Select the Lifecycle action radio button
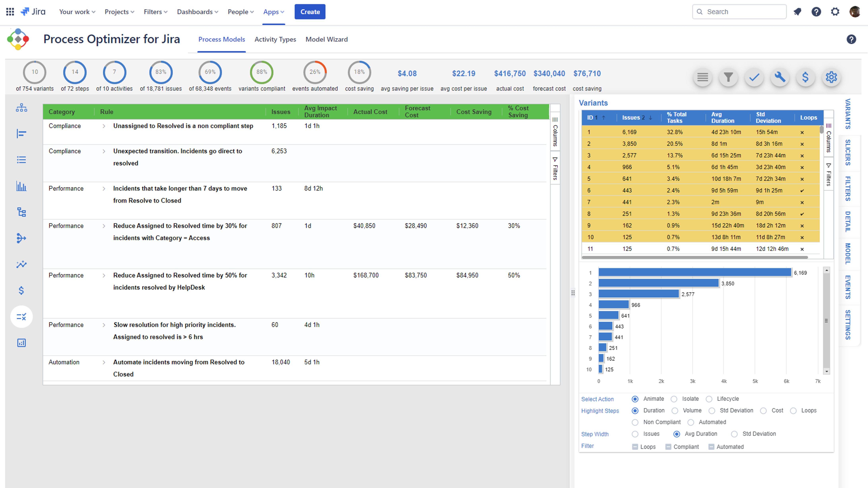Image resolution: width=868 pixels, height=488 pixels. pos(709,399)
